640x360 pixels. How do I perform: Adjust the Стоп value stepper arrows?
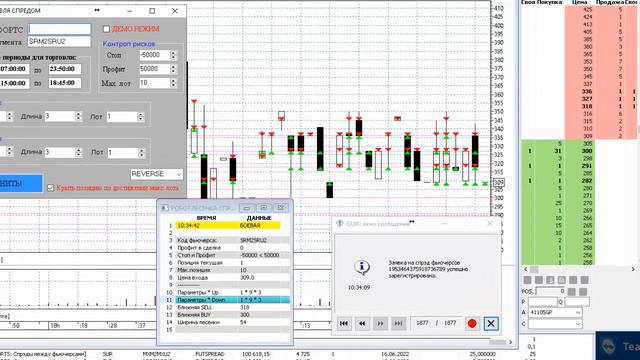coord(173,55)
